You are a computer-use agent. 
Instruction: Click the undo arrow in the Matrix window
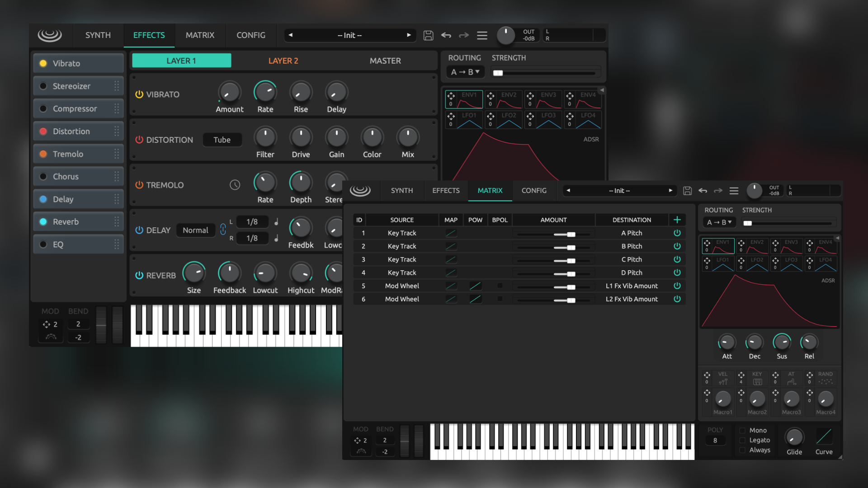tap(703, 191)
